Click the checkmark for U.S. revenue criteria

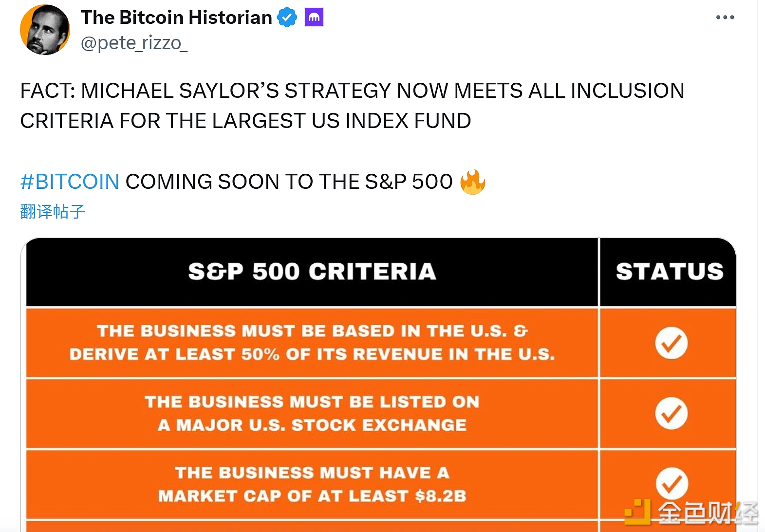(671, 343)
